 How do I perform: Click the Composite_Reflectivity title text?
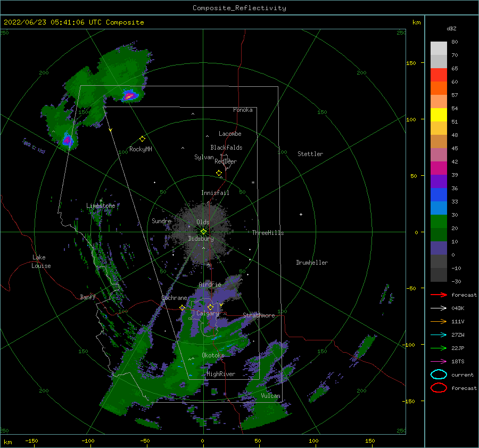point(240,8)
